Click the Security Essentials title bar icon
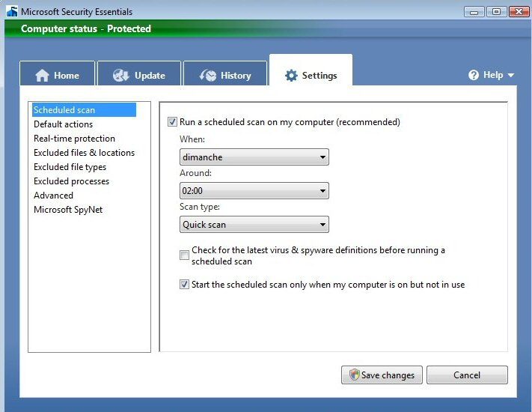The width and height of the screenshot is (532, 412). tap(12, 11)
